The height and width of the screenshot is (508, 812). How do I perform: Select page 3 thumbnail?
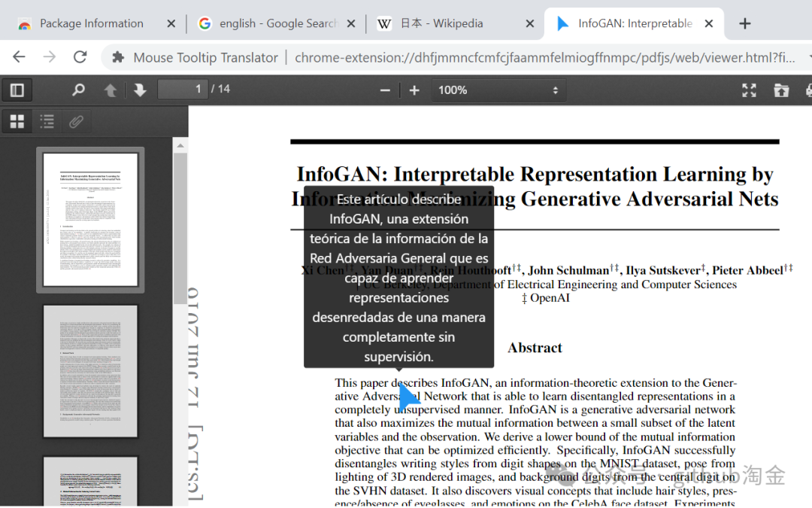pyautogui.click(x=90, y=481)
